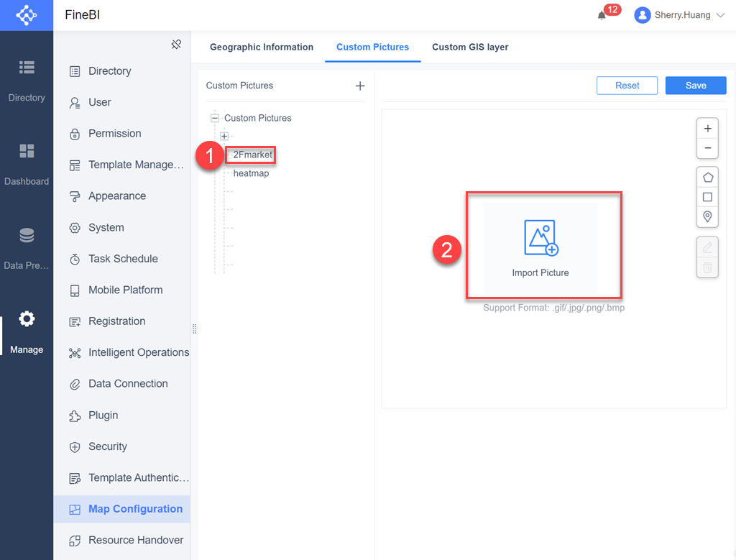Select the heatmap tree item
This screenshot has width=736, height=560.
[x=251, y=173]
